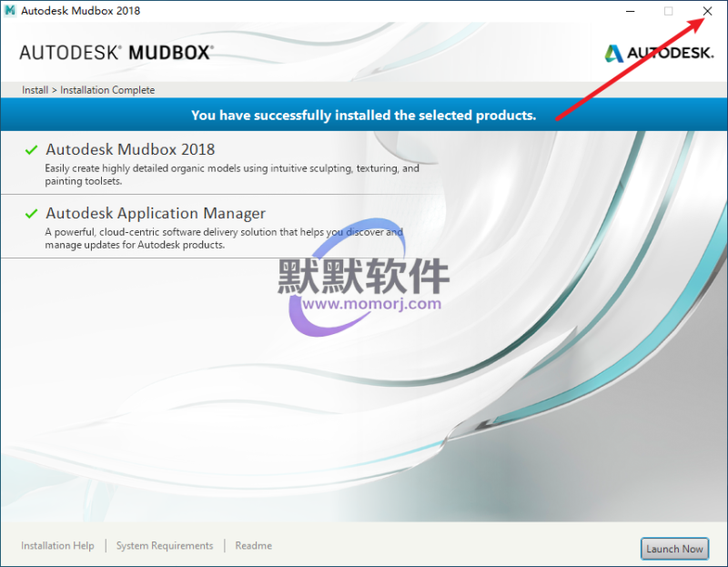Click the green checkmark beside Autodesk Application Manager
The image size is (728, 567).
pyautogui.click(x=32, y=214)
